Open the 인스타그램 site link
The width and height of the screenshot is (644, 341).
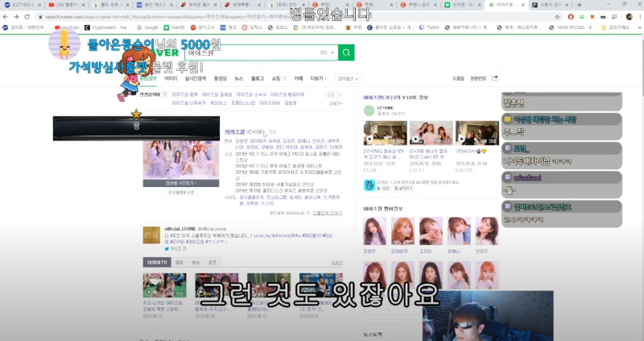275,198
